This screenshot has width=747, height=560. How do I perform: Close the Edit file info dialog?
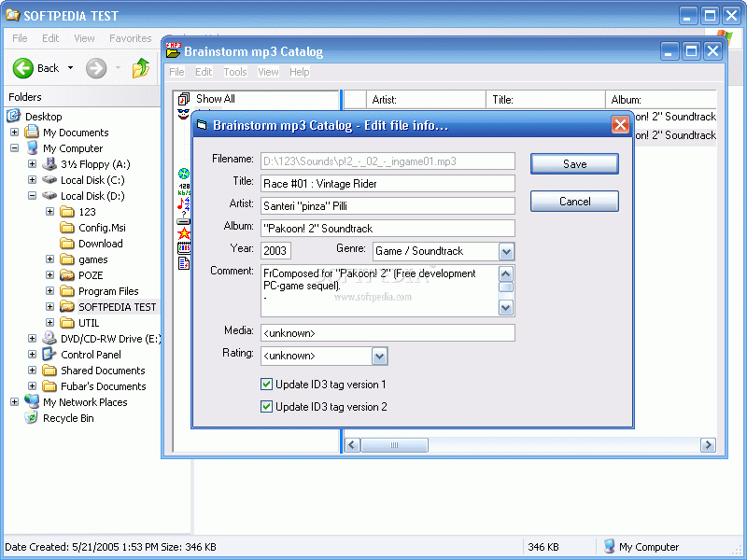point(620,125)
